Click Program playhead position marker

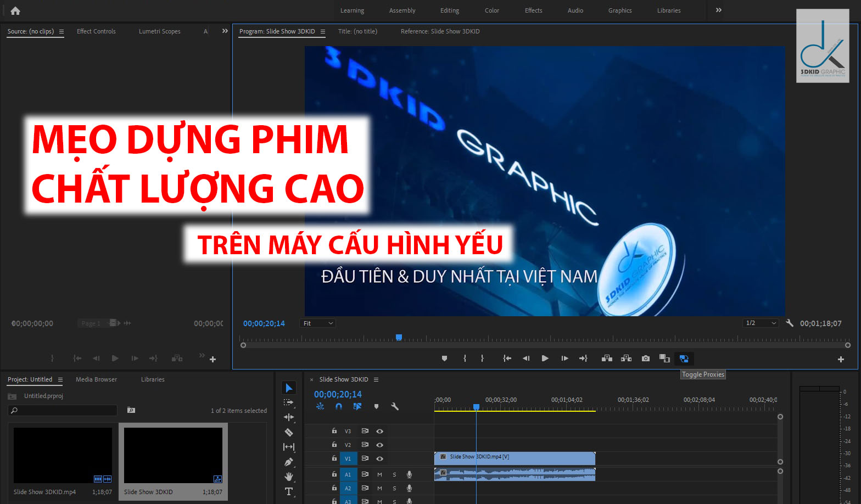pos(399,337)
